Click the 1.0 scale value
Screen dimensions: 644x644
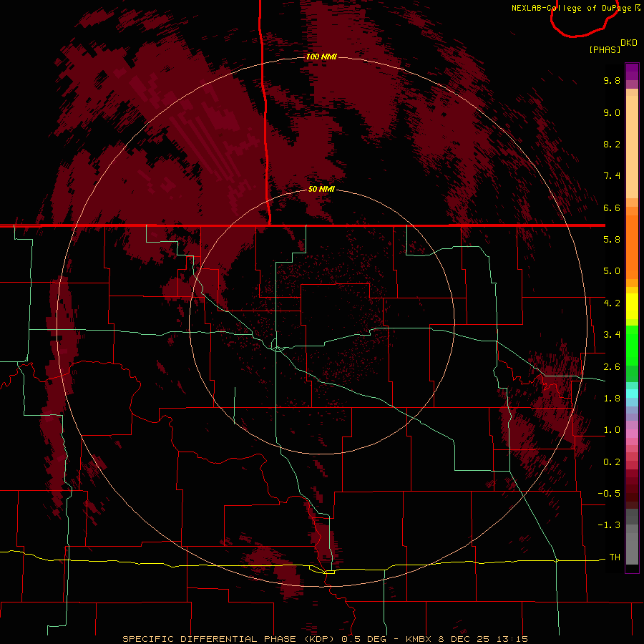(x=612, y=430)
